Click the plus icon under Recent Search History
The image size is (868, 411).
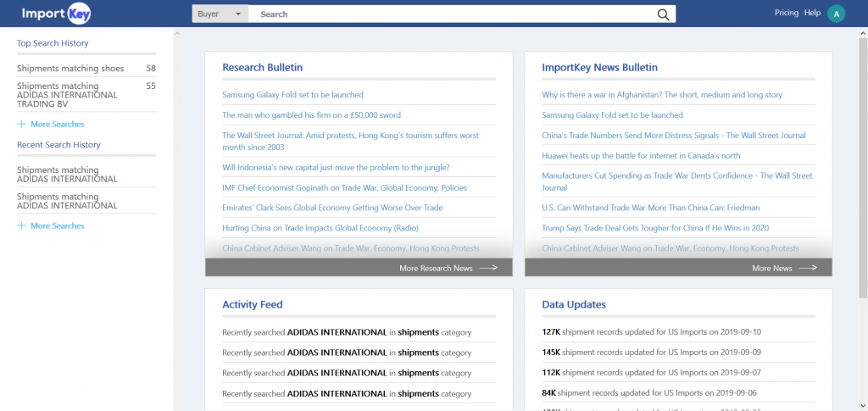21,225
